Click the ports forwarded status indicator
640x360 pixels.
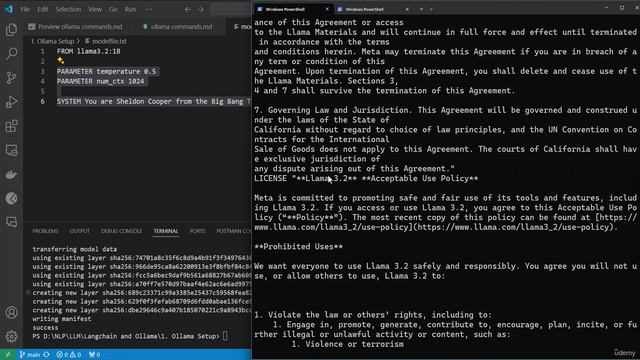(94, 355)
